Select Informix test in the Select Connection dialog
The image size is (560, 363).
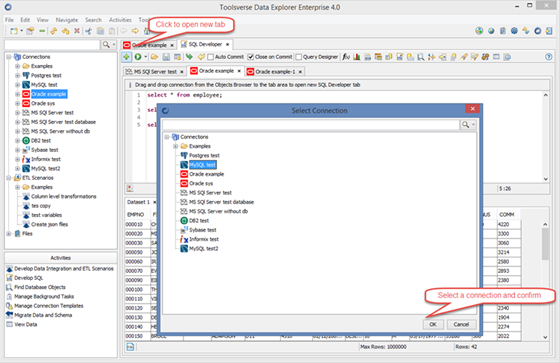(204, 239)
